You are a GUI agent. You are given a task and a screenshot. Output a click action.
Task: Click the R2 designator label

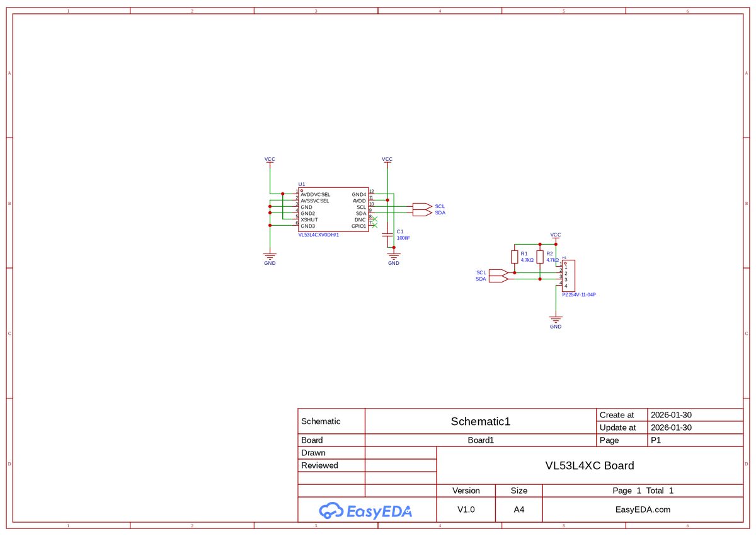click(x=549, y=253)
